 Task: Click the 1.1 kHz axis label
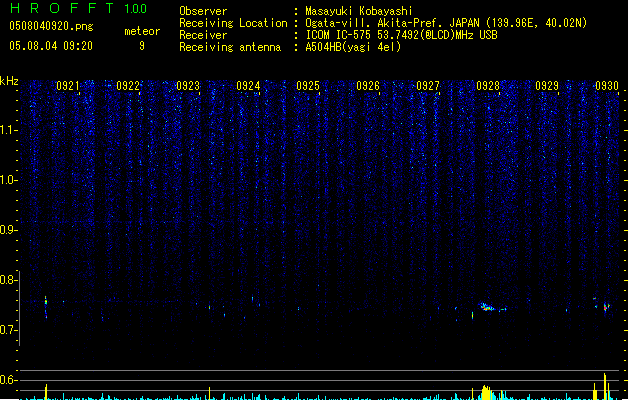(x=8, y=130)
